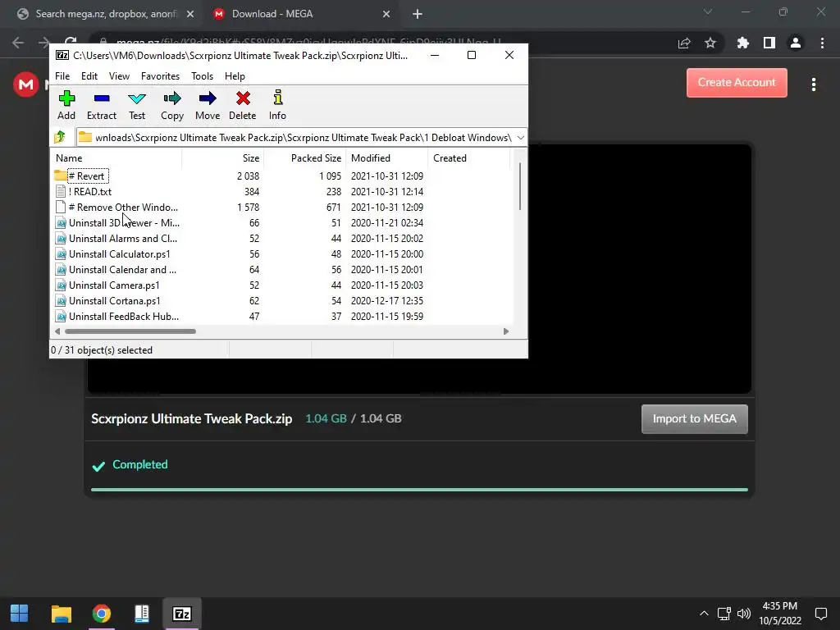This screenshot has height=630, width=840.
Task: Select Uninstall Calendar and ... file
Action: tap(122, 269)
